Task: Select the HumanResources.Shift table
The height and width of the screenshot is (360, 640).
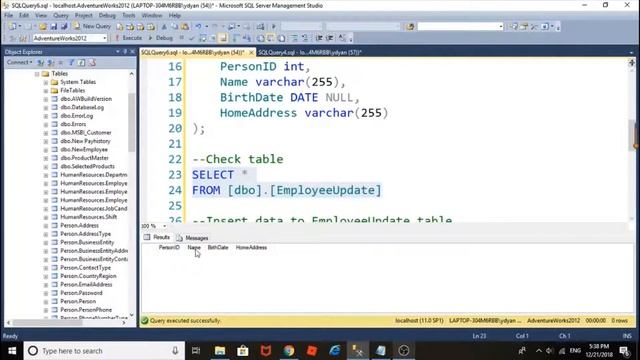Action: coord(89,217)
